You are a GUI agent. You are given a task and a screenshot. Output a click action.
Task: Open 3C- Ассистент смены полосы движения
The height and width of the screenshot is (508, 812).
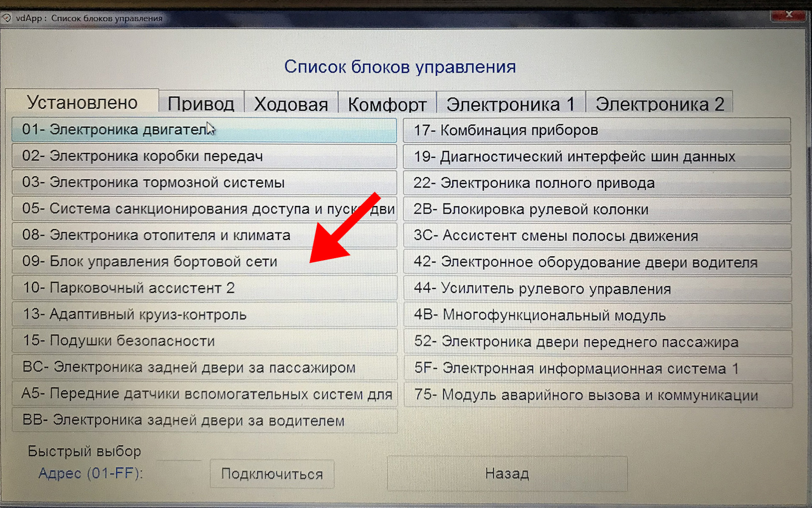597,236
